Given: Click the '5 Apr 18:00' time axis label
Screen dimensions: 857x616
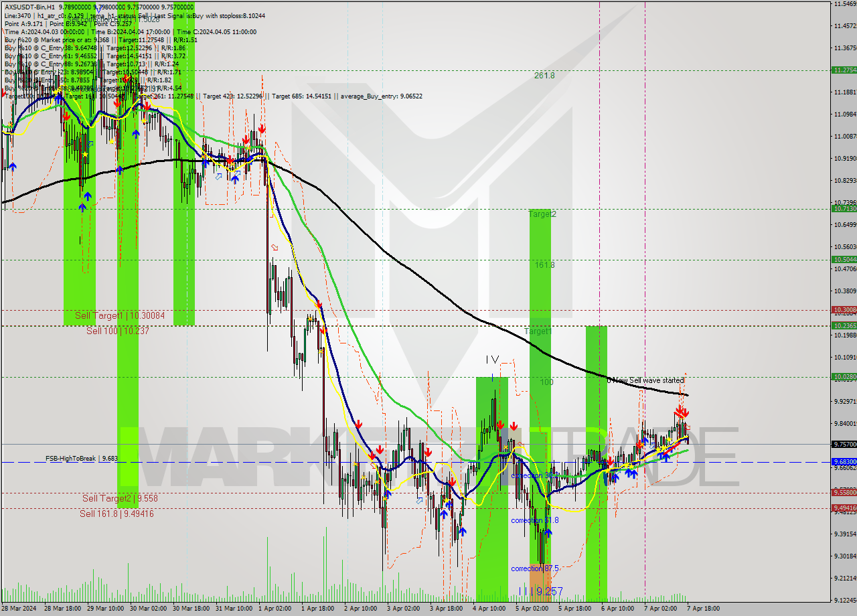Looking at the screenshot, I should click(x=575, y=609).
